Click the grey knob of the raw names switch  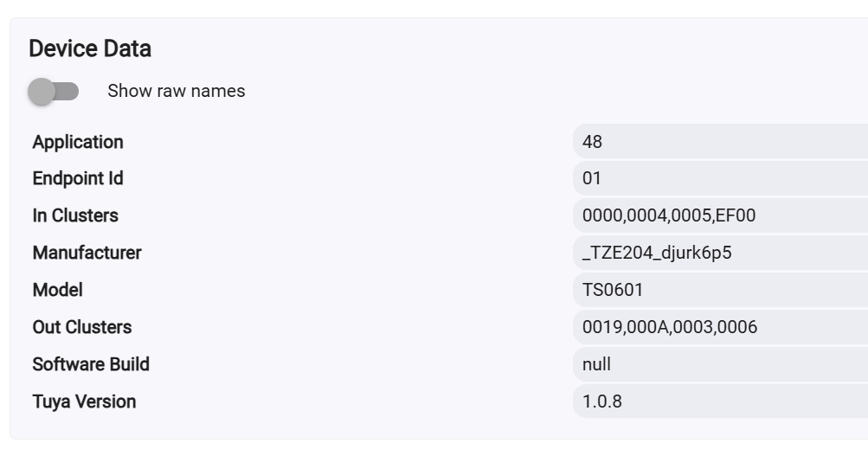[42, 91]
